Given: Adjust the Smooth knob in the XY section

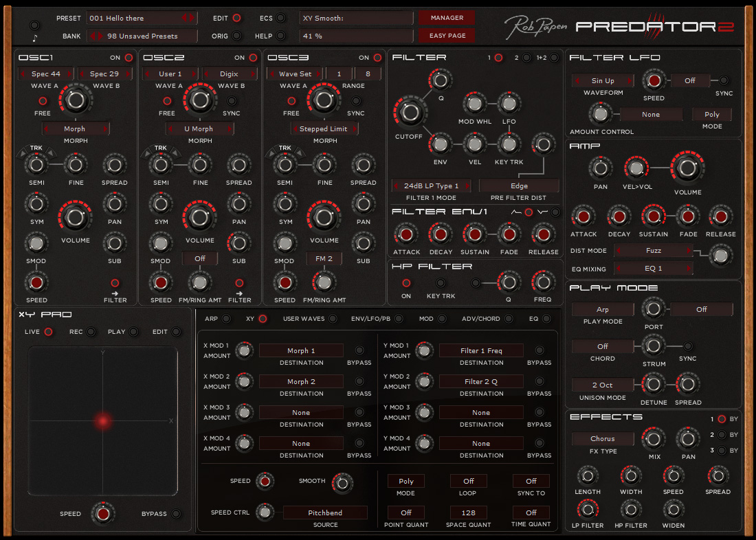Looking at the screenshot, I should pyautogui.click(x=342, y=483).
